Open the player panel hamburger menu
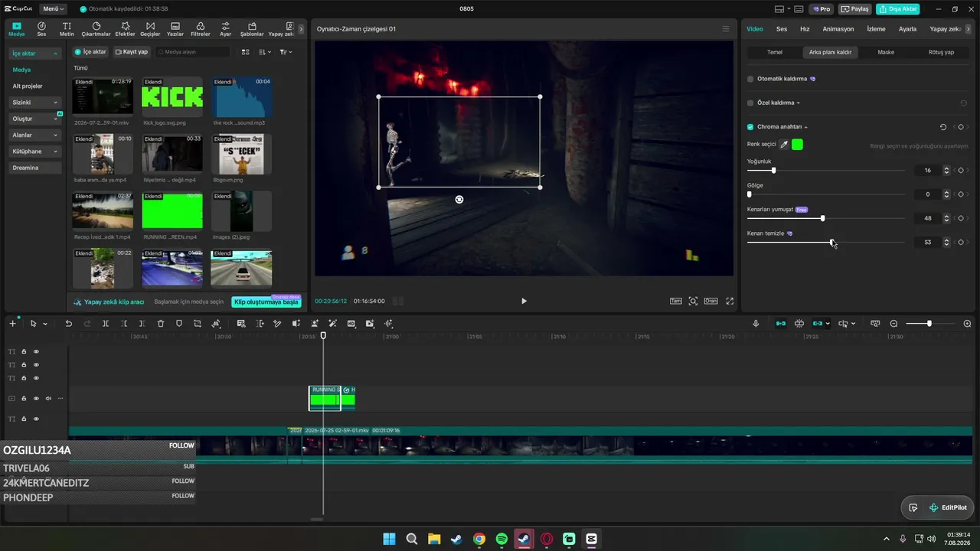Viewport: 980px width, 551px height. pyautogui.click(x=726, y=29)
